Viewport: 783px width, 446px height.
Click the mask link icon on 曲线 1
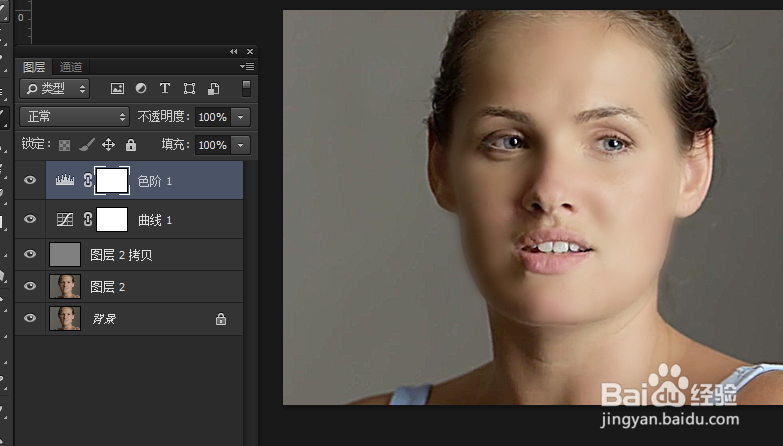point(88,220)
